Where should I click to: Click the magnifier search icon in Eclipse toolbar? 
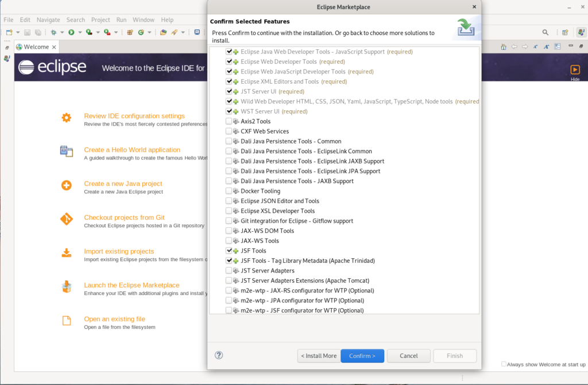pyautogui.click(x=546, y=33)
